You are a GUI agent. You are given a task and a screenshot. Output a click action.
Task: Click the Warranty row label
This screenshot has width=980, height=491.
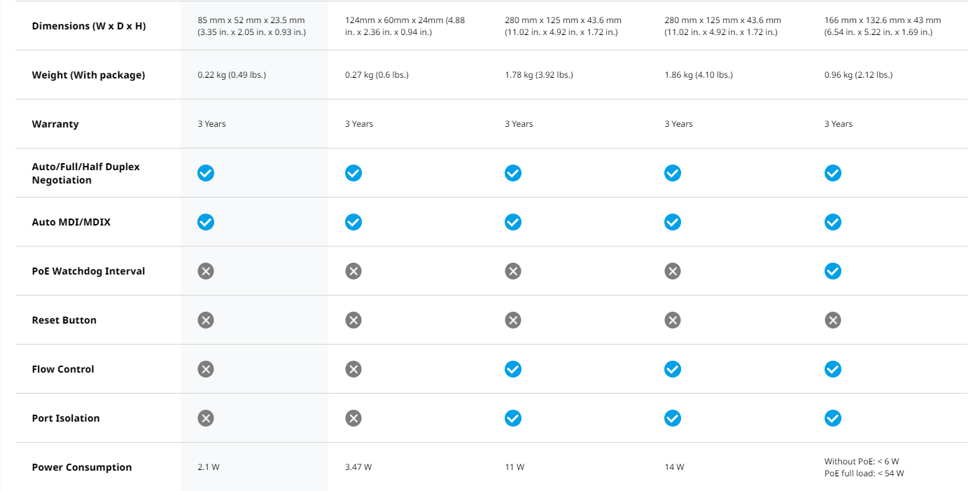[55, 124]
